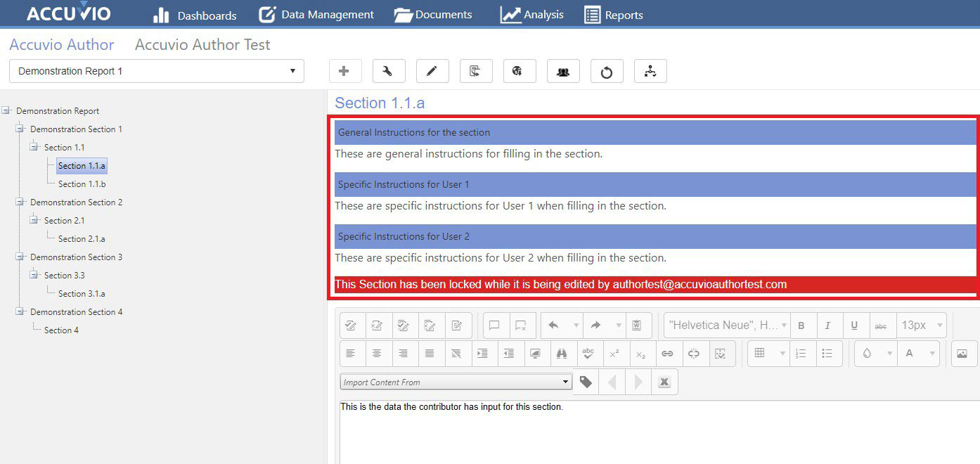This screenshot has height=464, width=980.
Task: Open the Reports menu
Action: tap(614, 15)
